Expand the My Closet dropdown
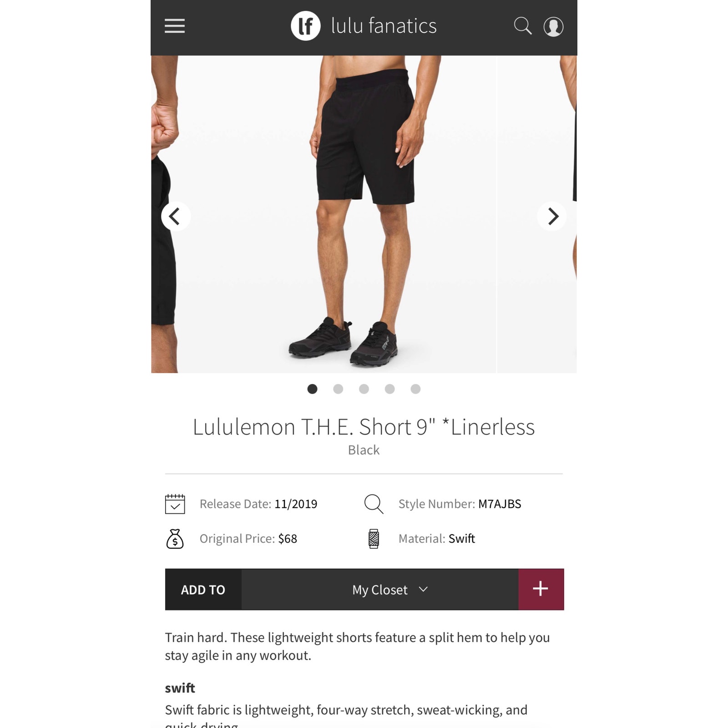Screen dimensions: 728x728 pyautogui.click(x=380, y=589)
